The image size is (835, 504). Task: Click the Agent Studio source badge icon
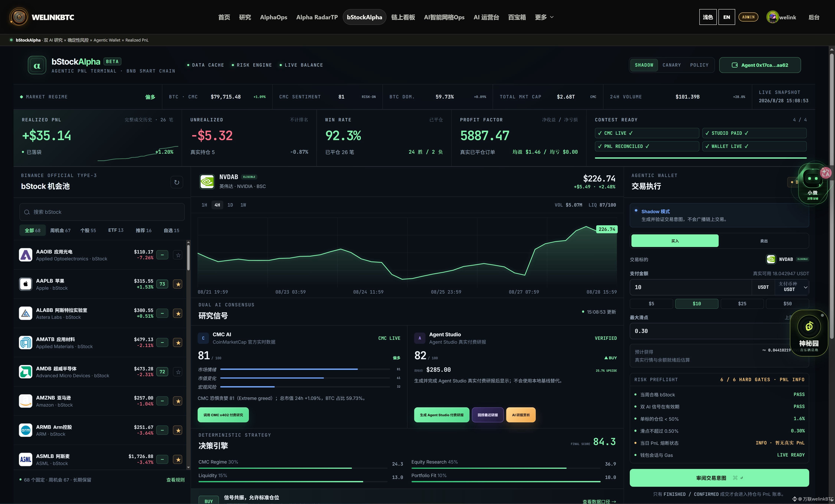[420, 338]
